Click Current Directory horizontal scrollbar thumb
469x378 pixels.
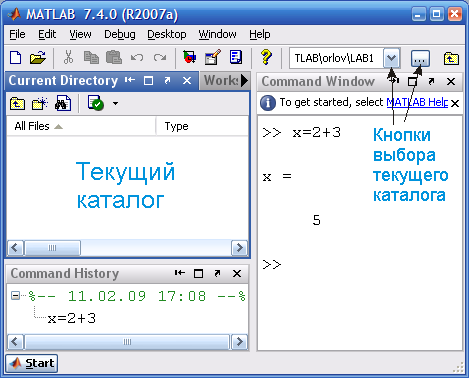point(52,248)
